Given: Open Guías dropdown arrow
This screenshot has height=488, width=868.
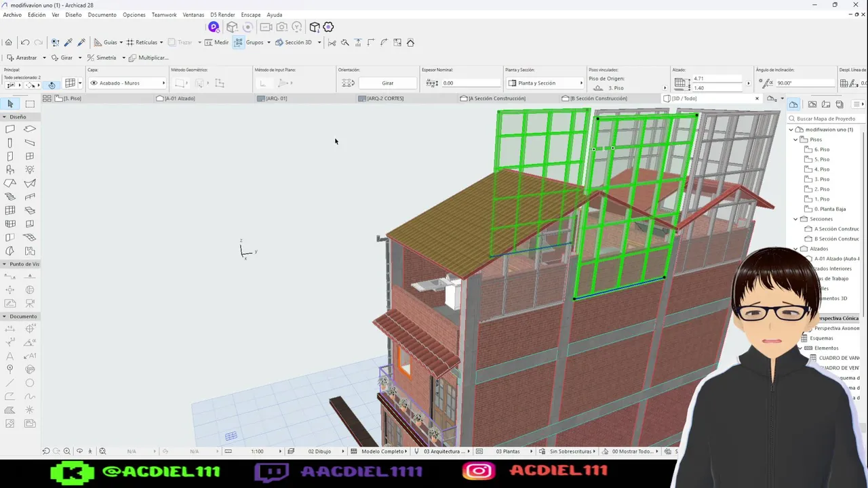Looking at the screenshot, I should 121,42.
